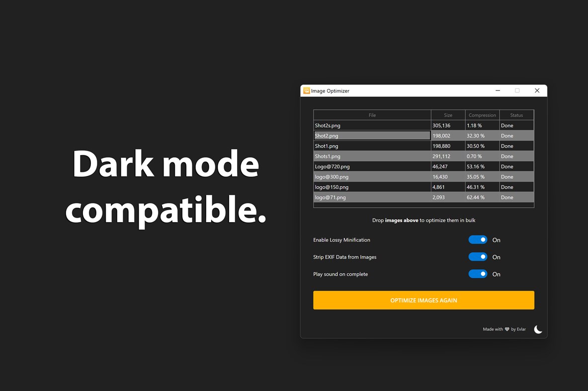Click the 'by Evlar' credit text
The width and height of the screenshot is (588, 391).
click(x=518, y=329)
